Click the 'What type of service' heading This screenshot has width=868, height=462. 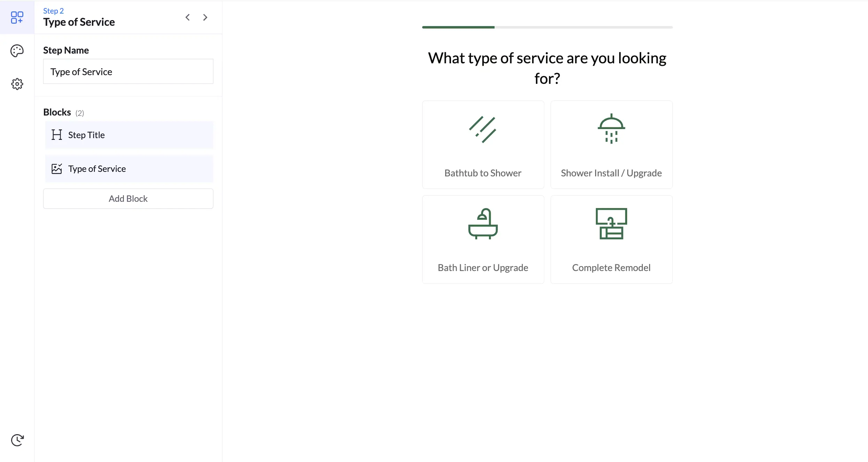click(547, 68)
